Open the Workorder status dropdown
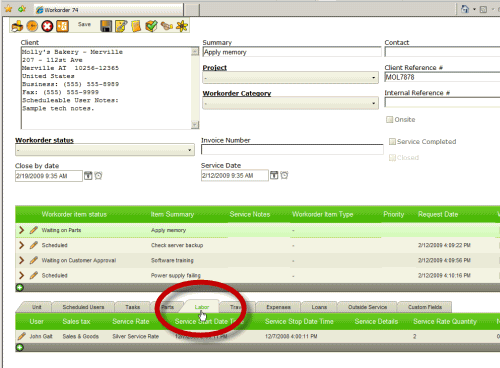Image resolution: width=500 pixels, height=368 pixels. (x=105, y=150)
